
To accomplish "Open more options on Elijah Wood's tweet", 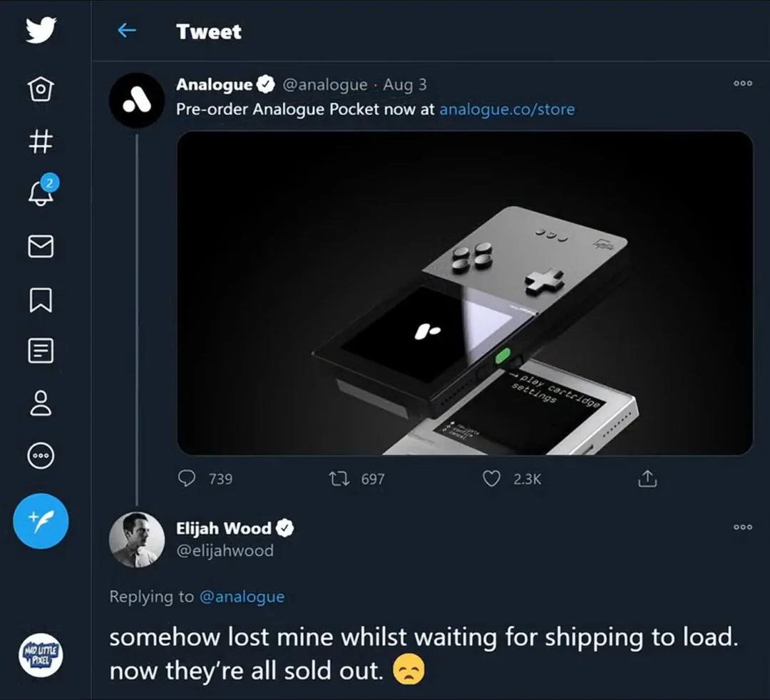I will [742, 527].
